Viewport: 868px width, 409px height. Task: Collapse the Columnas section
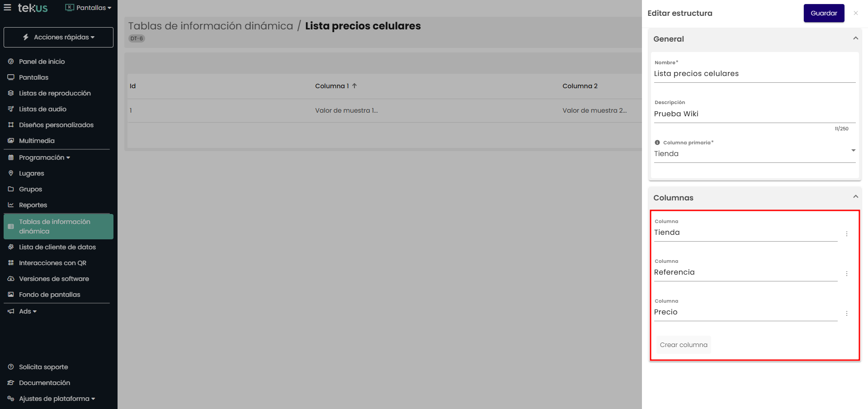click(x=855, y=197)
